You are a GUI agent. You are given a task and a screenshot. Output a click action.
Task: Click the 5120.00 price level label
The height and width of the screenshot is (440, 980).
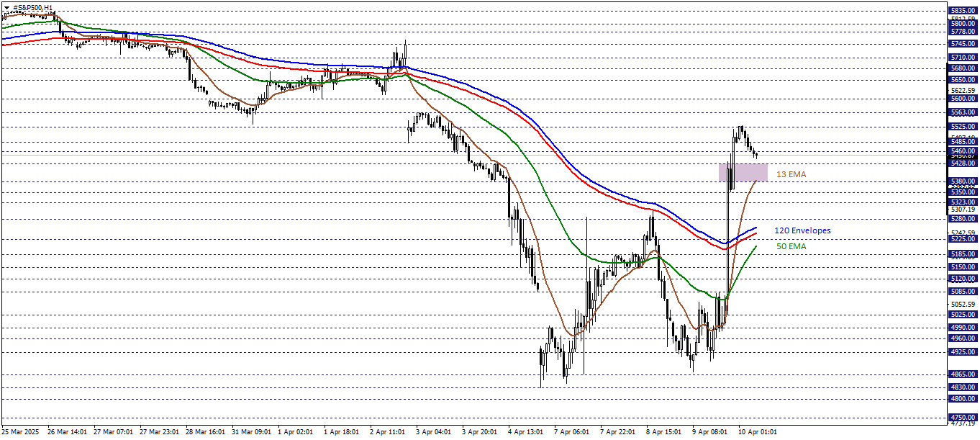click(963, 279)
